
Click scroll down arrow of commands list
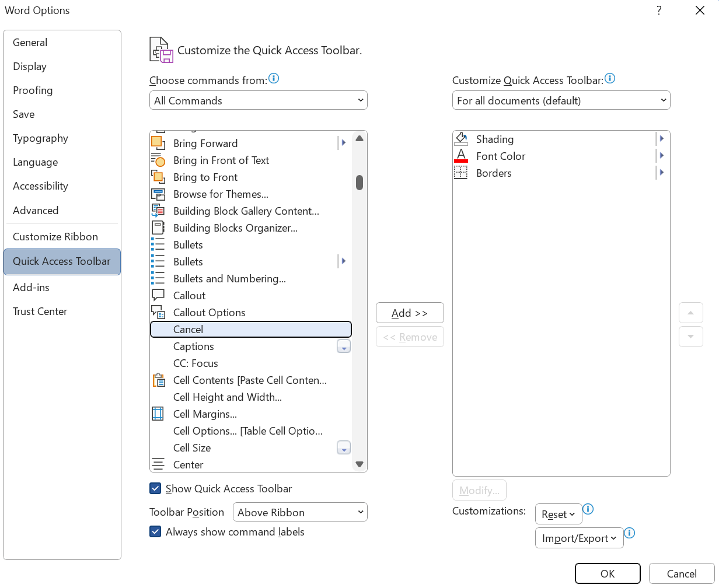point(359,464)
